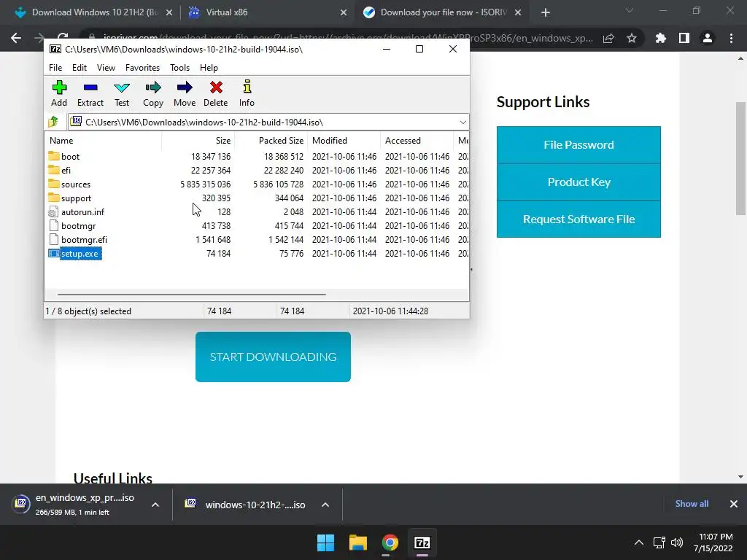The height and width of the screenshot is (560, 747).
Task: Select the support folder icon
Action: (54, 198)
